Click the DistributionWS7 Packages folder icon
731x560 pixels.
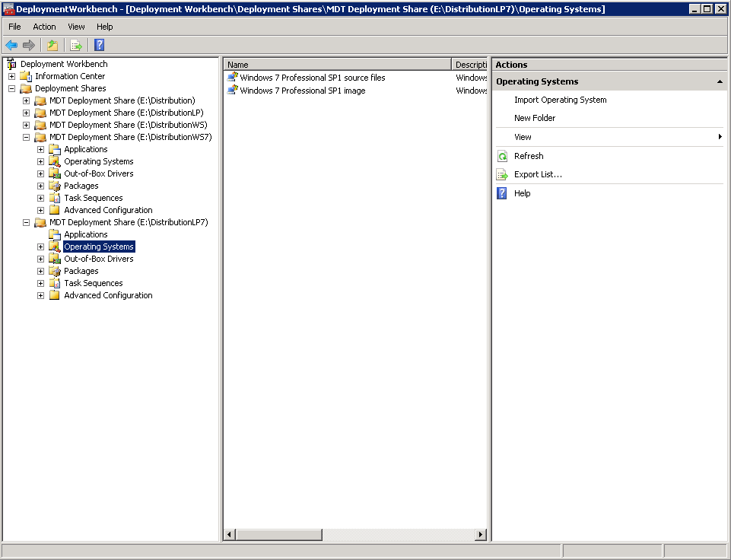pos(55,186)
